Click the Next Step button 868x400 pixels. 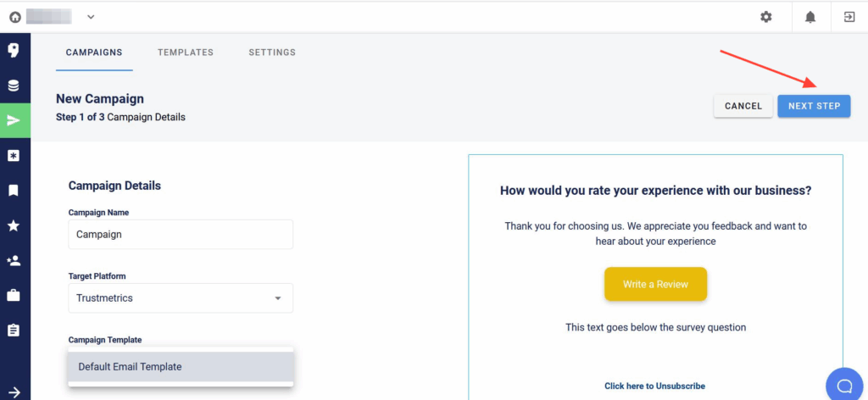tap(814, 106)
